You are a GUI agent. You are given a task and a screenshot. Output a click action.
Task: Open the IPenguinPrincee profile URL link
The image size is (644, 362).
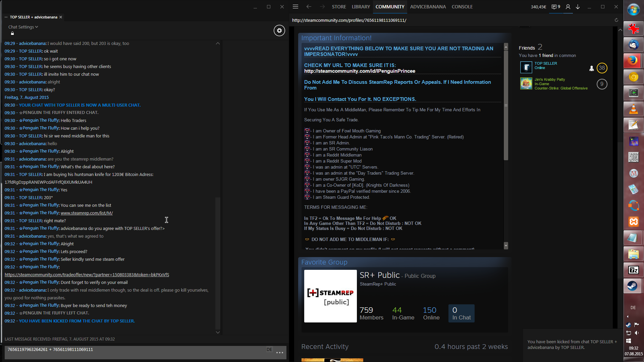click(x=360, y=71)
